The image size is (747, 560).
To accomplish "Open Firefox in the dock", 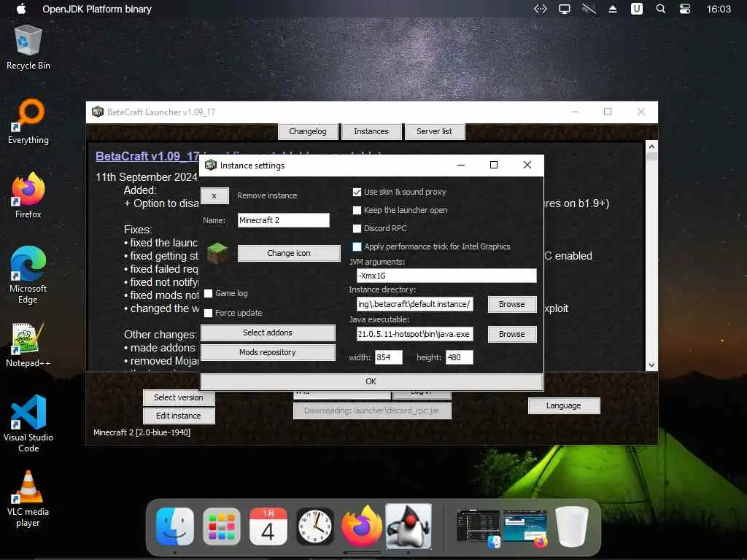I will [x=362, y=526].
